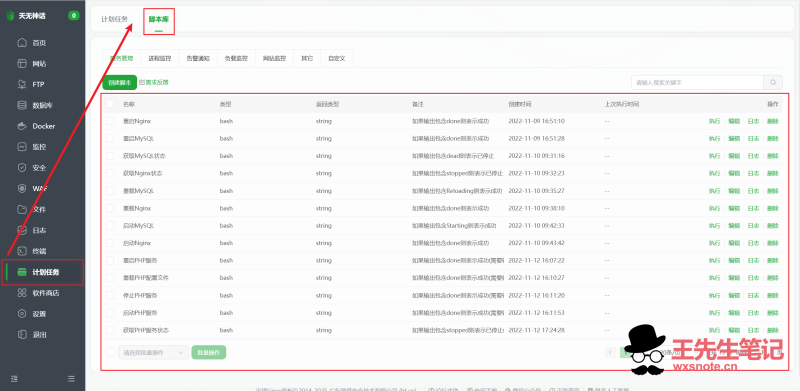Select the 进程监控 sub-tab
800x391 pixels.
[160, 59]
